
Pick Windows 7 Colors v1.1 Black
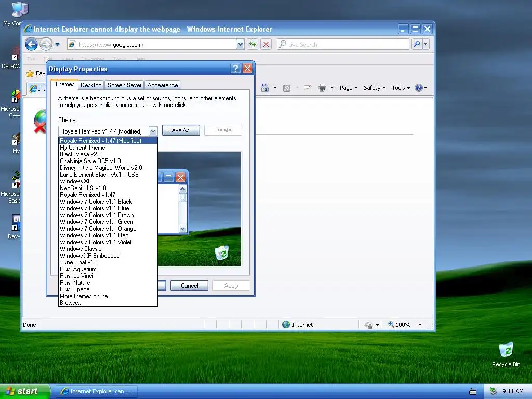click(108, 202)
